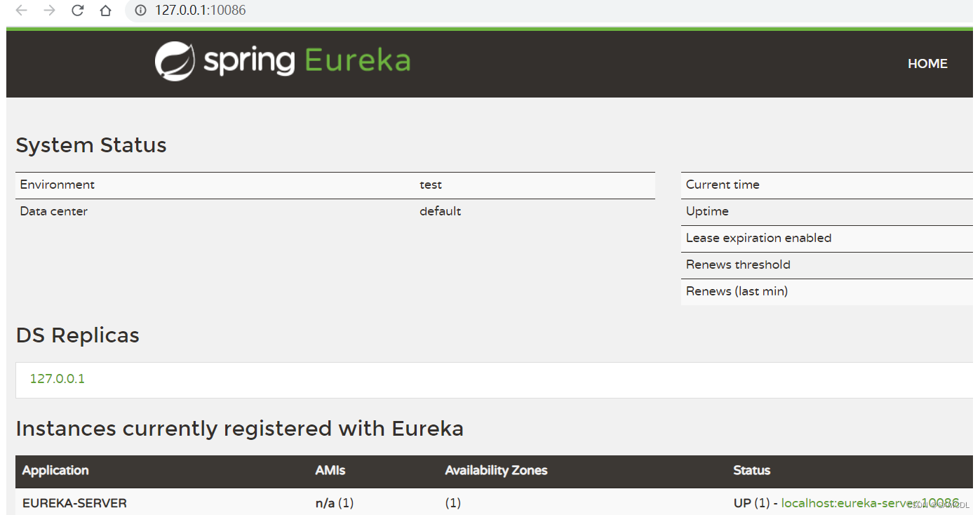Select the green Eureka wordmark in the header
This screenshot has height=515, width=980.
tap(358, 61)
